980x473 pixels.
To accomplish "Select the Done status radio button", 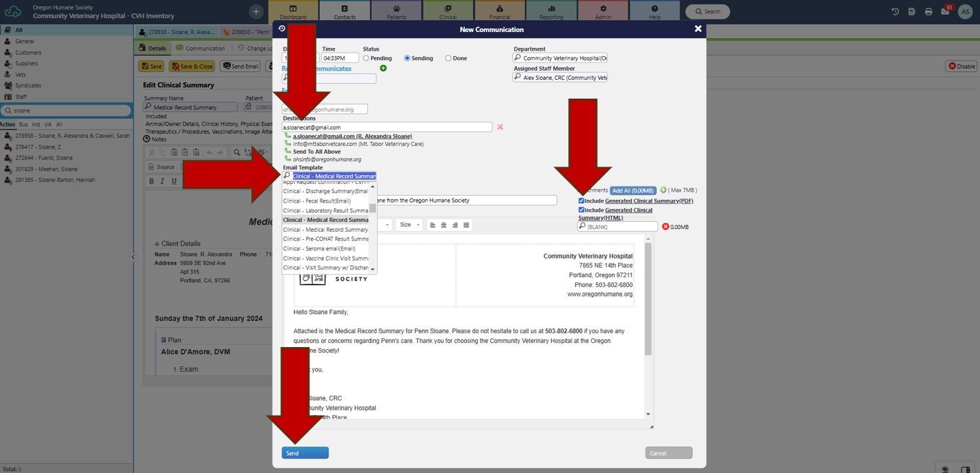I will 448,58.
